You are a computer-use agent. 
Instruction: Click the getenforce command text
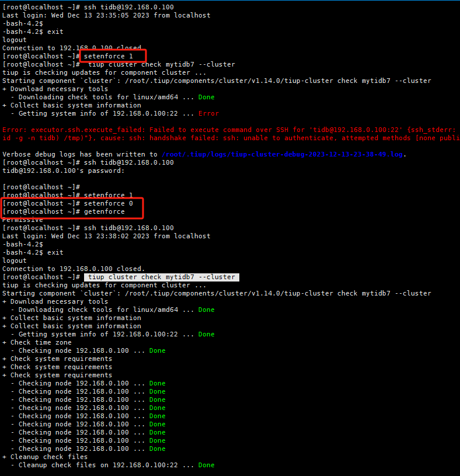(104, 211)
